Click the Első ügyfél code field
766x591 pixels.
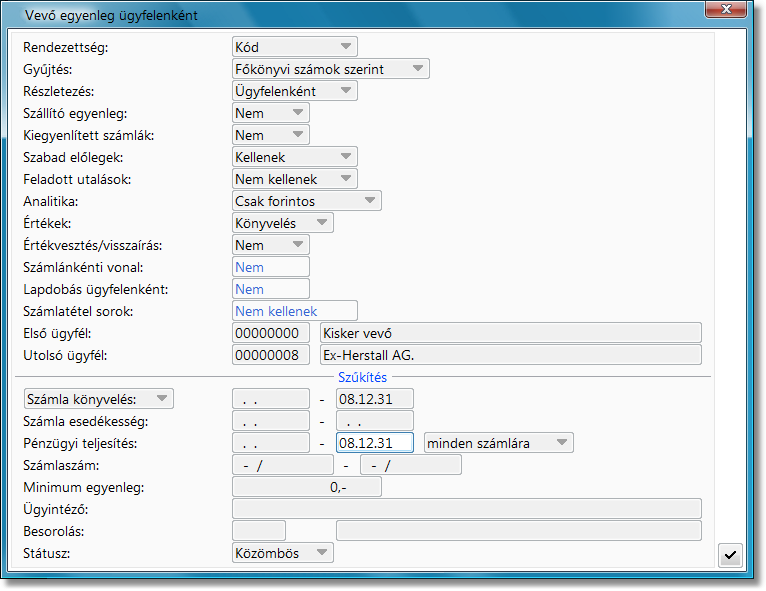pos(271,333)
